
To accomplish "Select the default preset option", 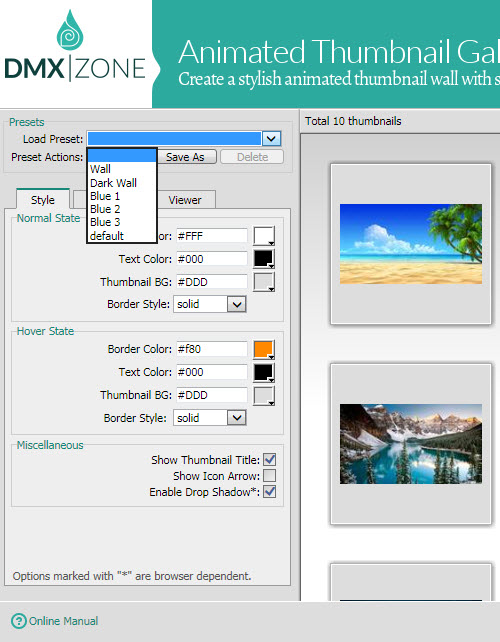I will click(x=122, y=236).
